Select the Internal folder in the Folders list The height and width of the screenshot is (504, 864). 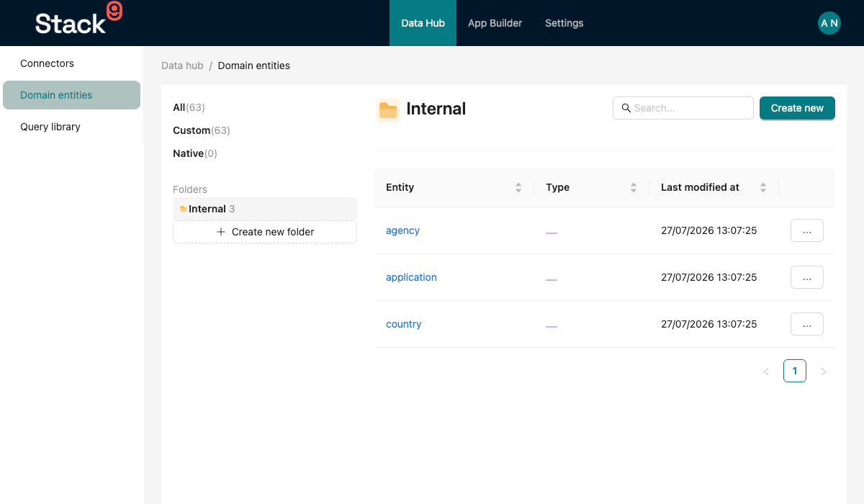(265, 209)
